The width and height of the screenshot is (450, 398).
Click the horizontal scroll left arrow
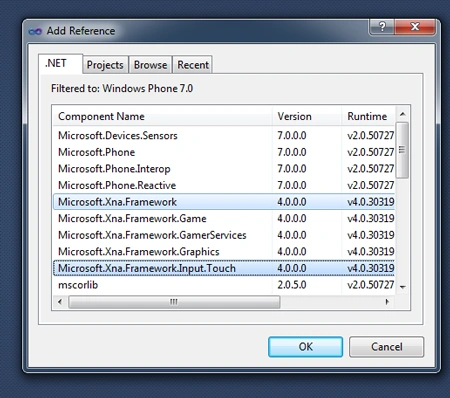click(60, 302)
